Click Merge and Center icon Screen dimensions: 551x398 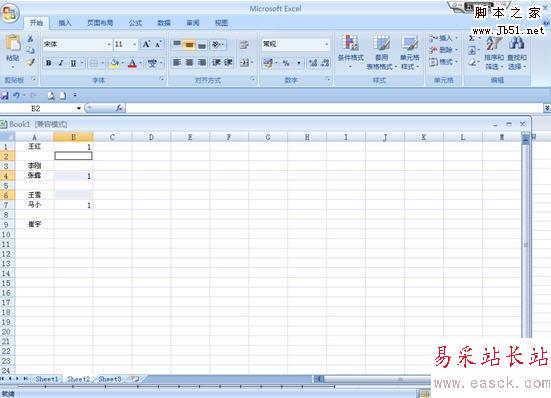tap(244, 63)
